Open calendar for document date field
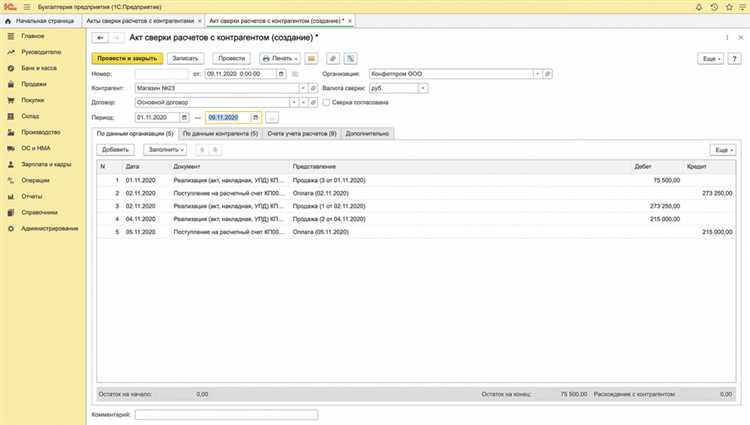Image resolution: width=750 pixels, height=425 pixels. pos(281,74)
